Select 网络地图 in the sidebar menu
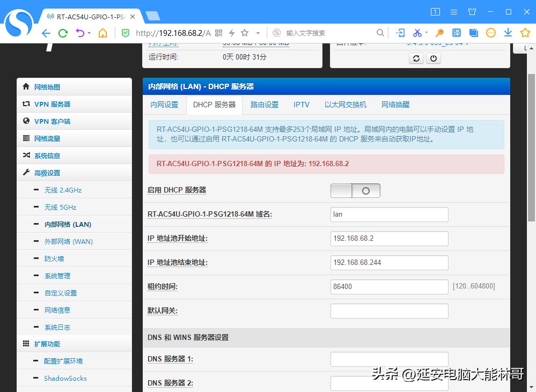Viewport: 536px width, 392px height. point(47,87)
